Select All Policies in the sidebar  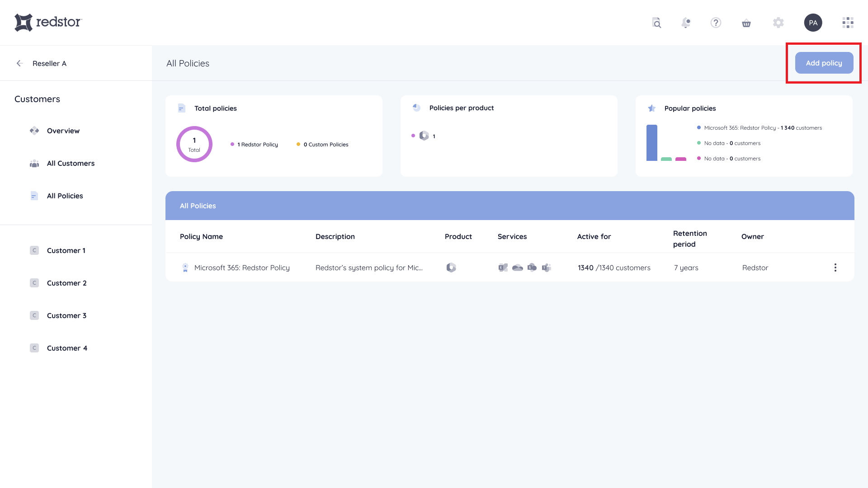click(65, 196)
